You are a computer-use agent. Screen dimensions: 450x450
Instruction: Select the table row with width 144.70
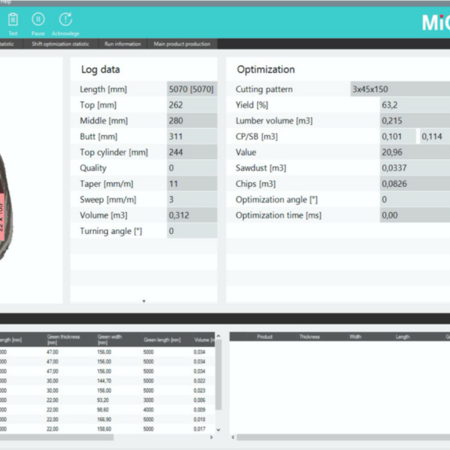pos(107,381)
